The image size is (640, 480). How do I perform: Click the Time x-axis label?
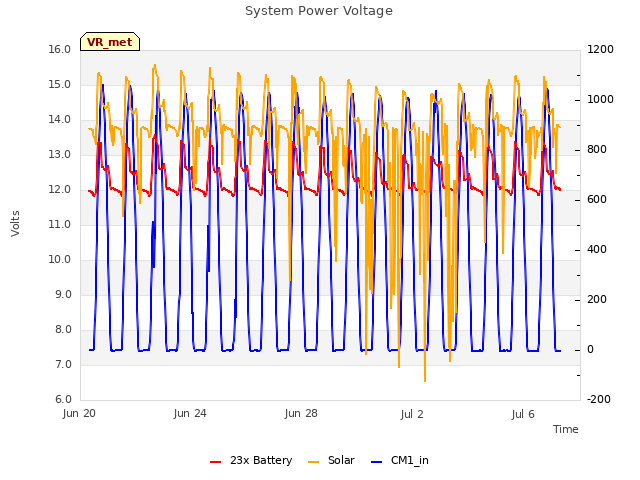coord(566,429)
